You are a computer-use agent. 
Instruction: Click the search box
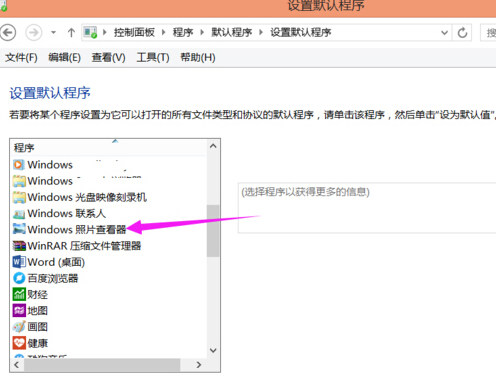click(x=488, y=33)
